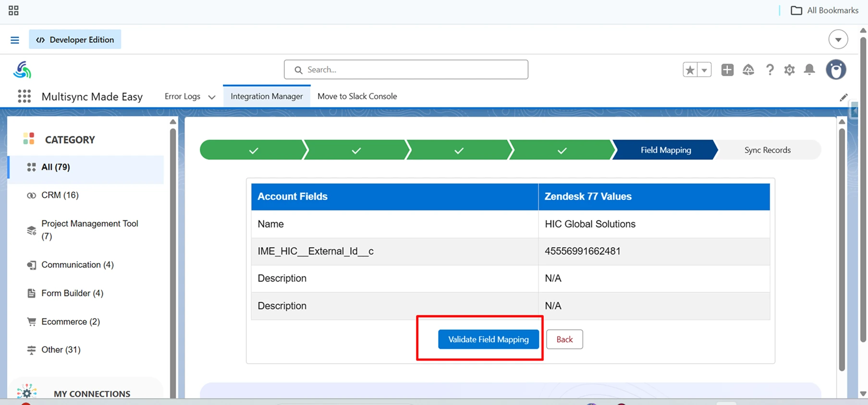Click into the Search field
868x405 pixels.
pyautogui.click(x=406, y=70)
